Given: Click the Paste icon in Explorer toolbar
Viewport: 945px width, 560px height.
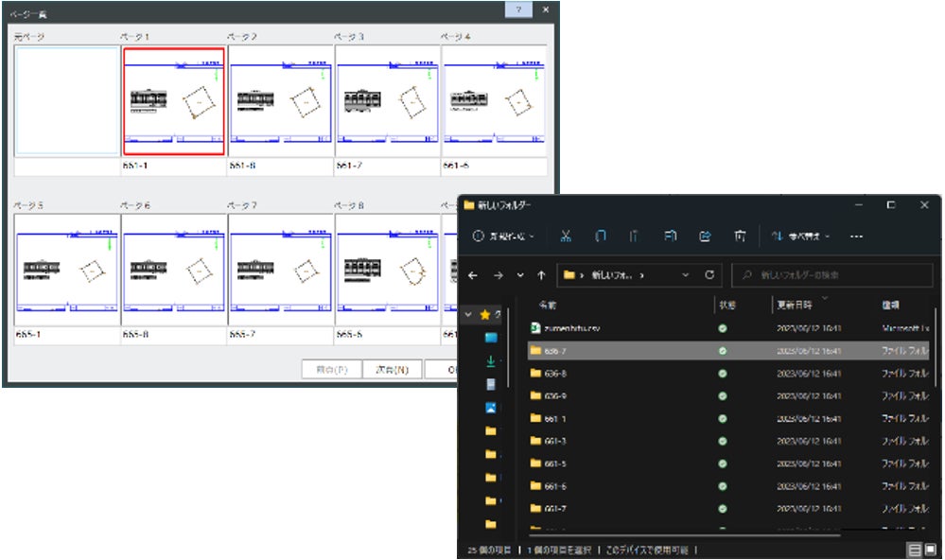Looking at the screenshot, I should click(634, 236).
